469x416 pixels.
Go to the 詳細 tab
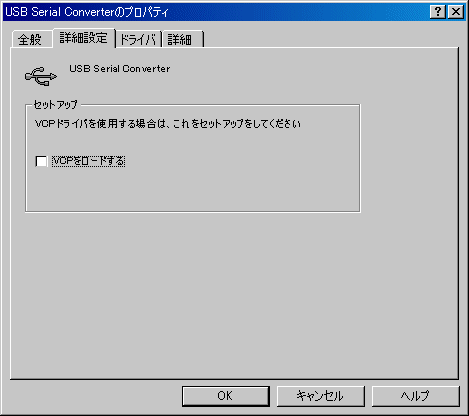(x=180, y=40)
